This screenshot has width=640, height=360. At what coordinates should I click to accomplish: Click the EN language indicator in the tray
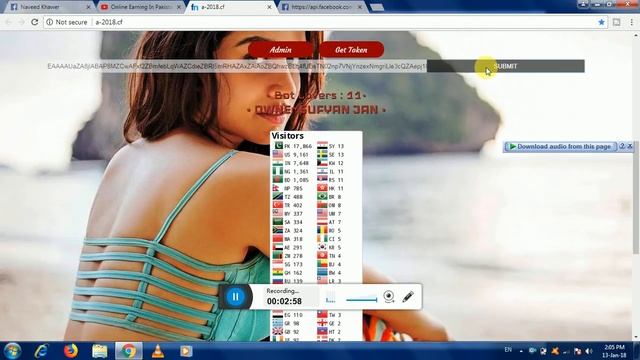coord(508,350)
